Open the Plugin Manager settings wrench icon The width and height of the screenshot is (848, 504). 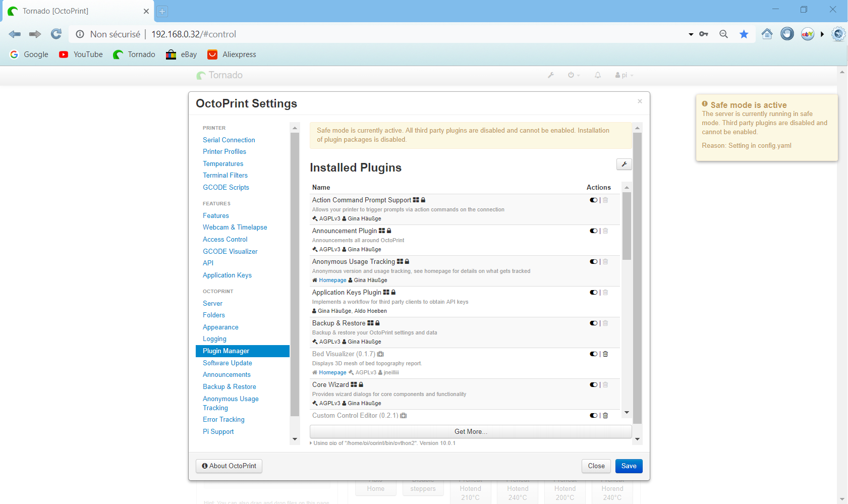(x=624, y=164)
